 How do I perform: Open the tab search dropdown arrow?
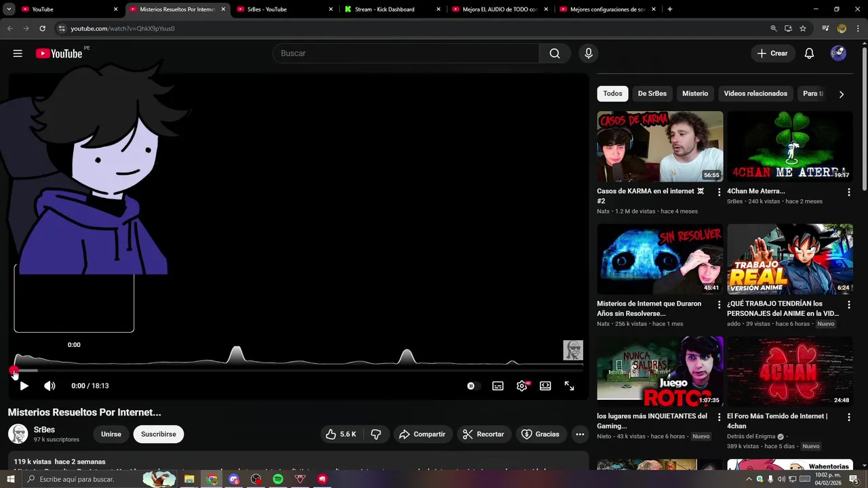[x=9, y=9]
